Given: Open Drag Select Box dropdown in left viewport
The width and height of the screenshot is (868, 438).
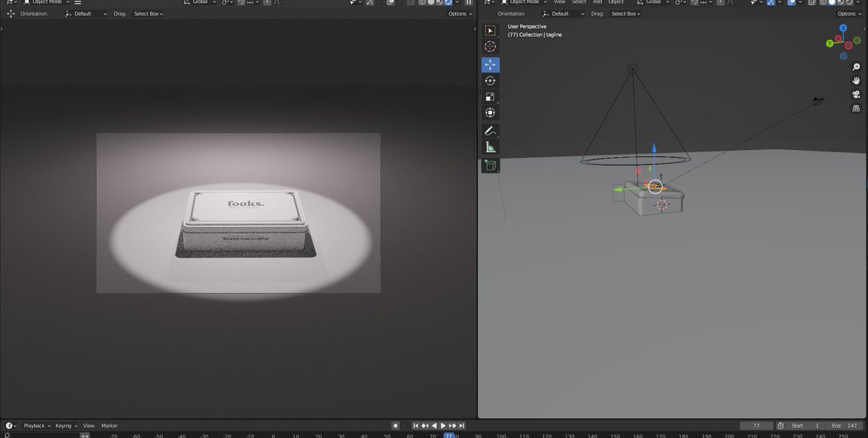Looking at the screenshot, I should tap(148, 14).
